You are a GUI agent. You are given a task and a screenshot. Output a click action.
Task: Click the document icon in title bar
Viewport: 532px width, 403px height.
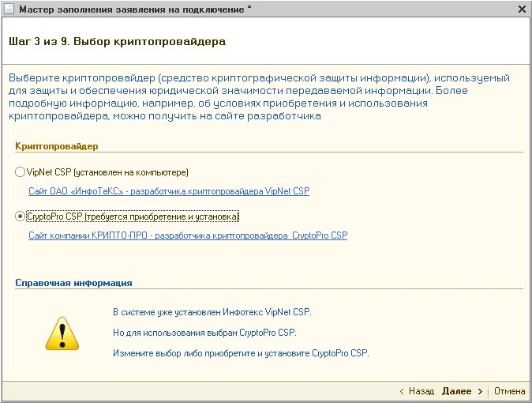click(9, 9)
